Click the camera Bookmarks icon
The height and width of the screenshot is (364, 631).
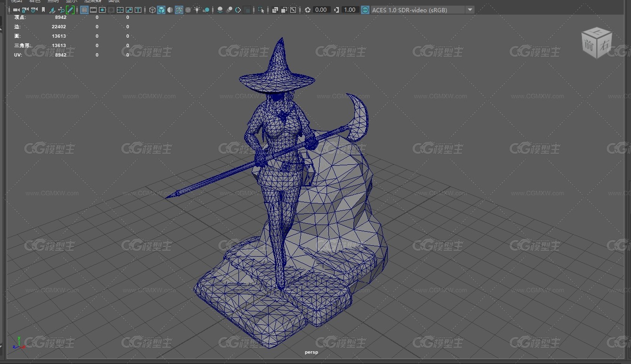click(43, 9)
